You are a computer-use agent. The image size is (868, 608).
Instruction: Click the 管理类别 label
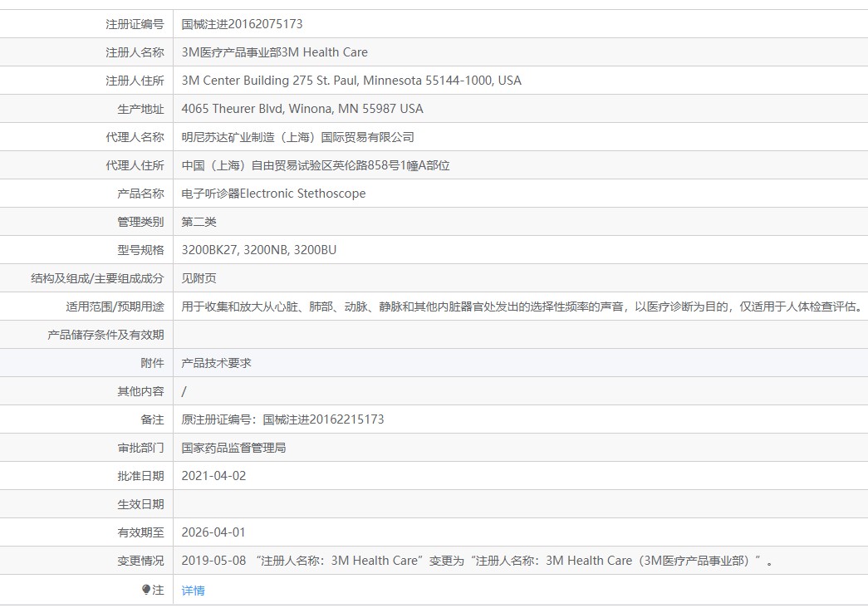click(140, 222)
